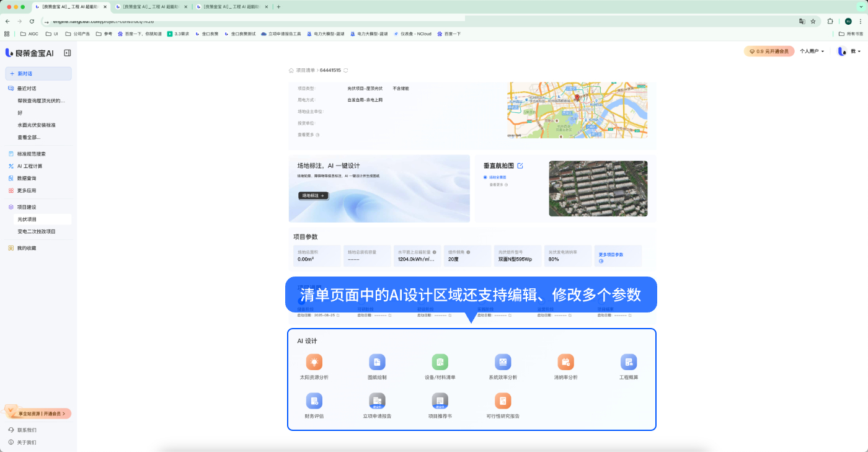Viewport: 868px width, 452px height.
Task: Click the 场地标注 button
Action: coord(313,195)
